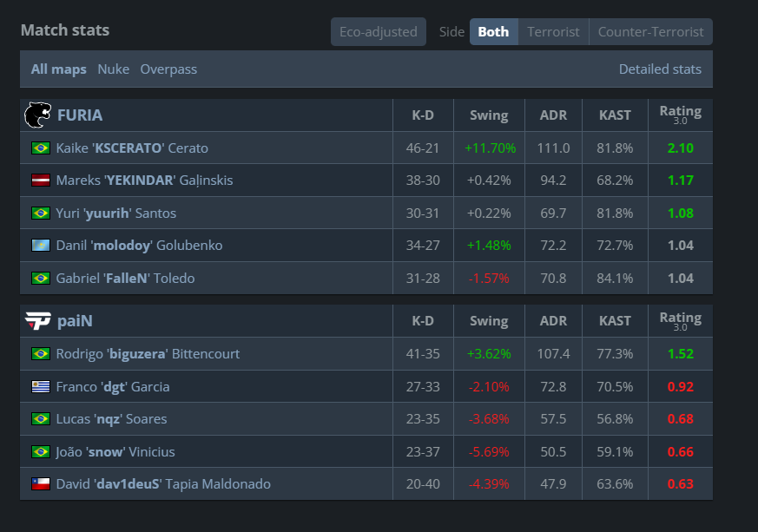
Task: Select the Counter-Terrorist side option
Action: pos(650,32)
